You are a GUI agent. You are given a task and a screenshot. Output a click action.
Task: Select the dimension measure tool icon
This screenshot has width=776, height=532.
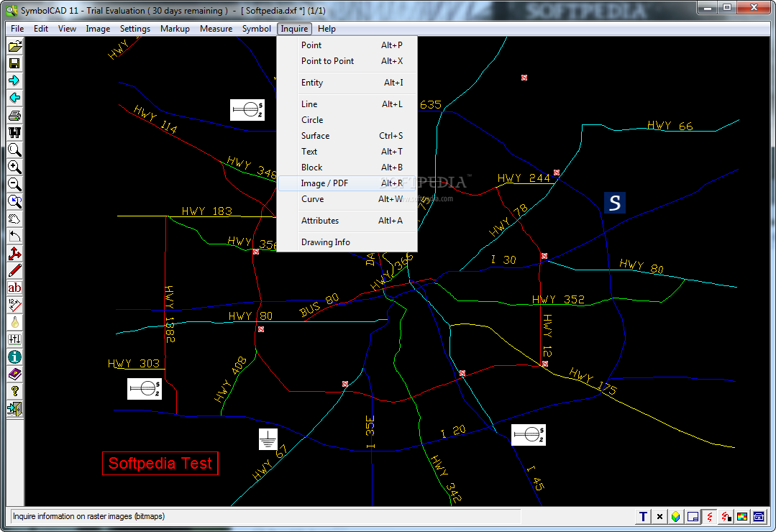[15, 306]
